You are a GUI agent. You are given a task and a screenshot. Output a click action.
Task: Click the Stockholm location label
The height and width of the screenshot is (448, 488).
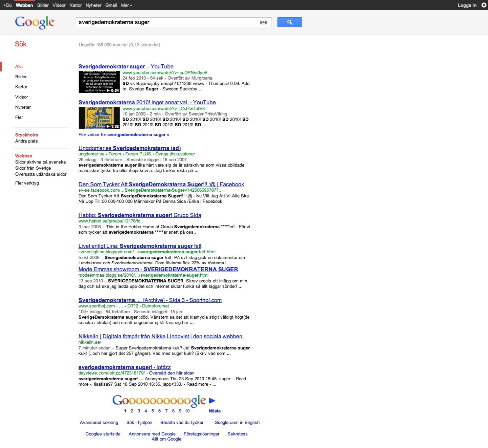click(x=26, y=135)
